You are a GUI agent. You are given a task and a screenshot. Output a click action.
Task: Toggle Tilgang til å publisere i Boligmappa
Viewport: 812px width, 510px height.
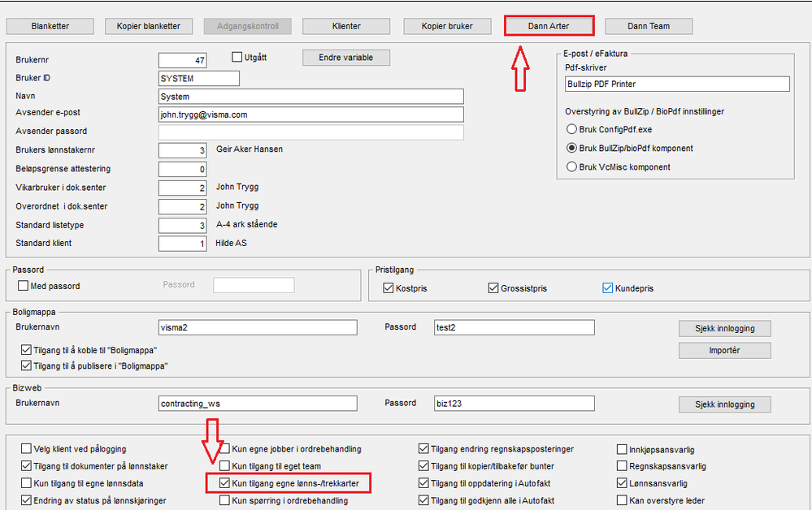26,365
